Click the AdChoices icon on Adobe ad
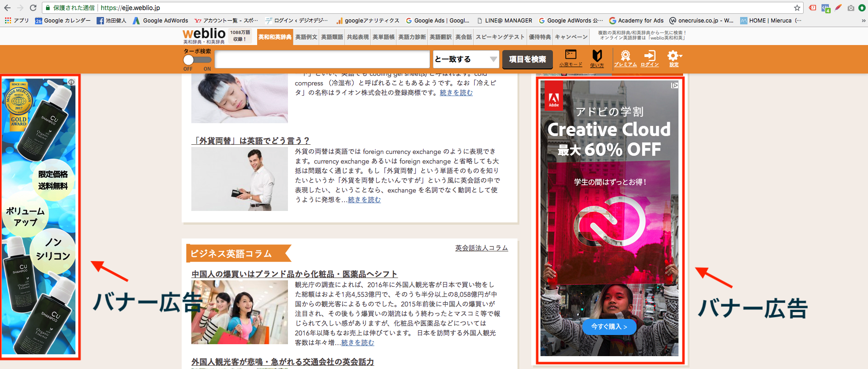This screenshot has width=868, height=369. coord(674,85)
